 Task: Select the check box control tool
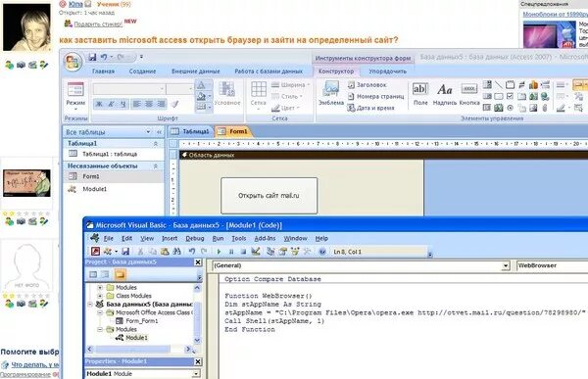click(x=510, y=96)
